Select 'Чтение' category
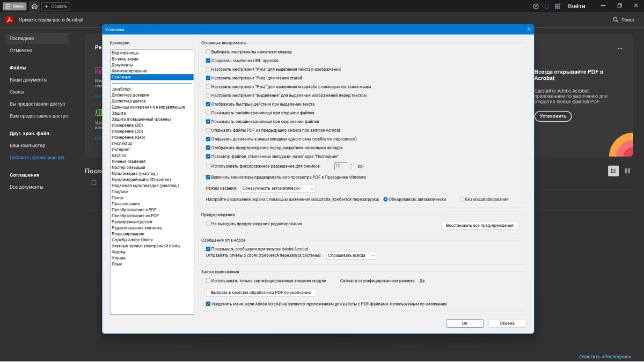 (151, 258)
